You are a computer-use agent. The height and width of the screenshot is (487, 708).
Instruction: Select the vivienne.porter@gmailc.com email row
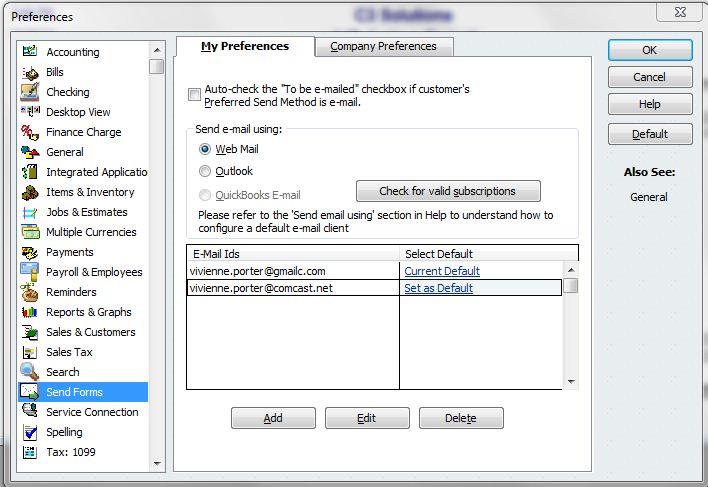(374, 271)
